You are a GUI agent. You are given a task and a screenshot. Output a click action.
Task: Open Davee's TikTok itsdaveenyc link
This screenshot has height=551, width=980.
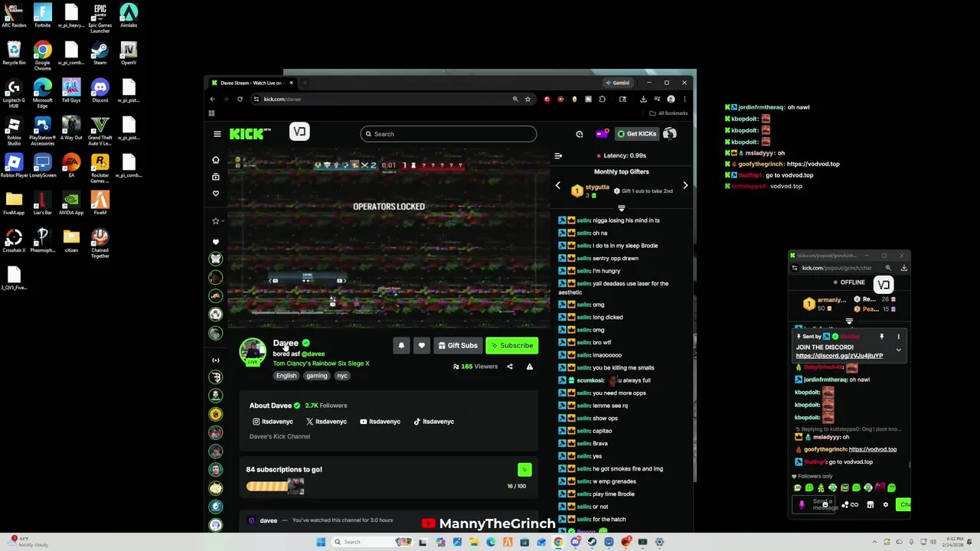click(433, 422)
